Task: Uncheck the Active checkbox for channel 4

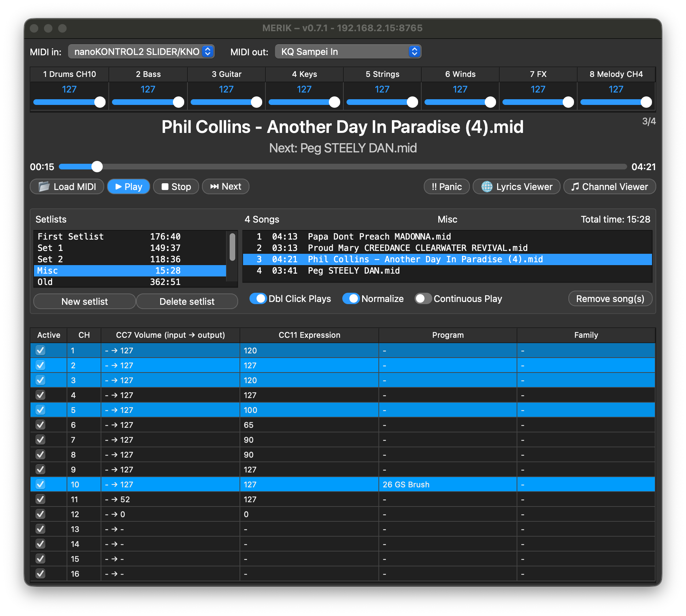Action: click(40, 395)
